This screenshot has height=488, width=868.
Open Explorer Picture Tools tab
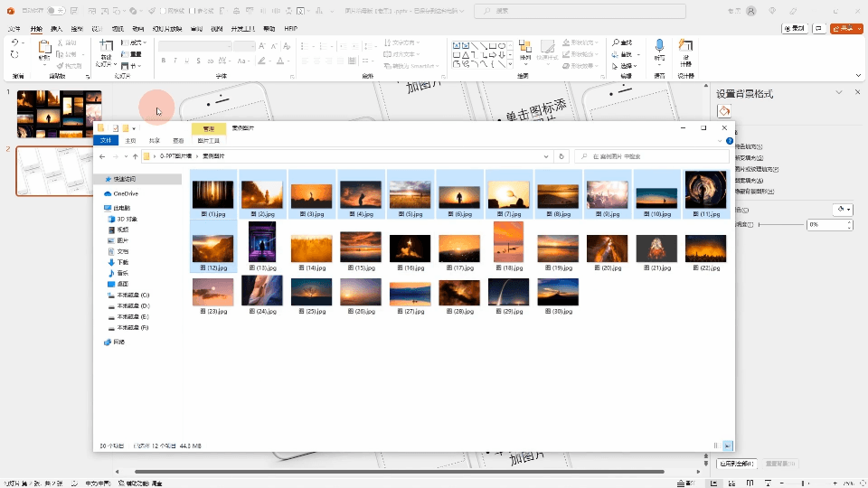point(209,141)
